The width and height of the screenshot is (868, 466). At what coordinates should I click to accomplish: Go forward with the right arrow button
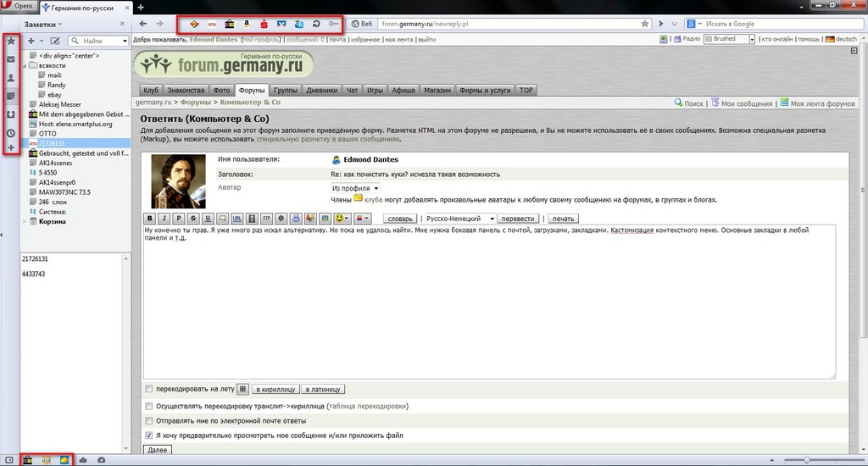[160, 24]
